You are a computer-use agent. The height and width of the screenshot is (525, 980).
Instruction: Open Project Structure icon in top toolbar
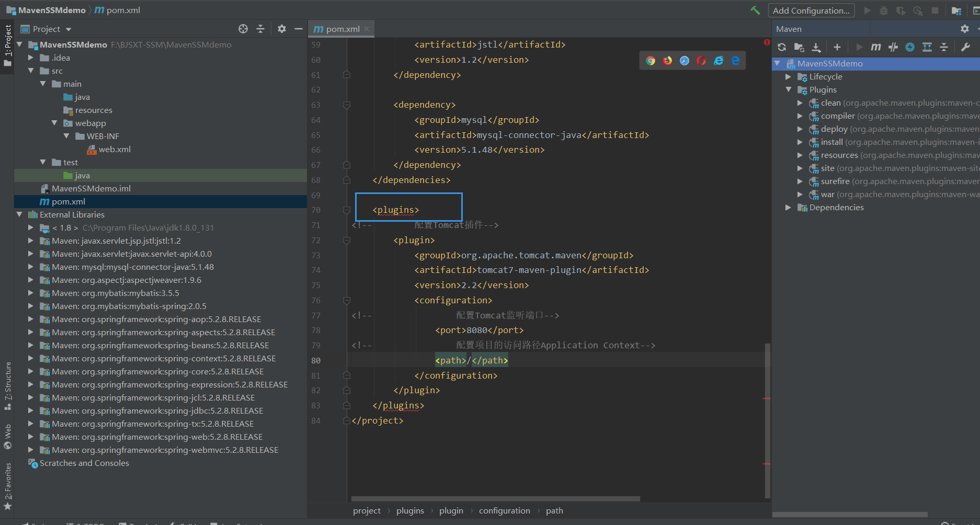(956, 10)
